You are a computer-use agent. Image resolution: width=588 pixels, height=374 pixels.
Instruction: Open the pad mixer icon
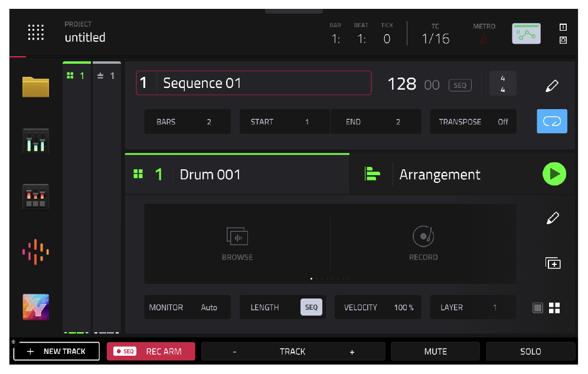(x=35, y=197)
